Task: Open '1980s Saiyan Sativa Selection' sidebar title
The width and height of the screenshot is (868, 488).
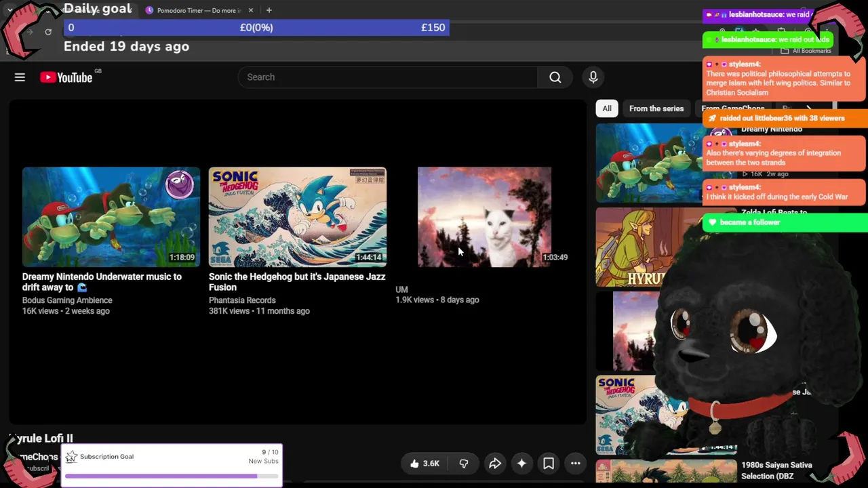Action: point(776,470)
